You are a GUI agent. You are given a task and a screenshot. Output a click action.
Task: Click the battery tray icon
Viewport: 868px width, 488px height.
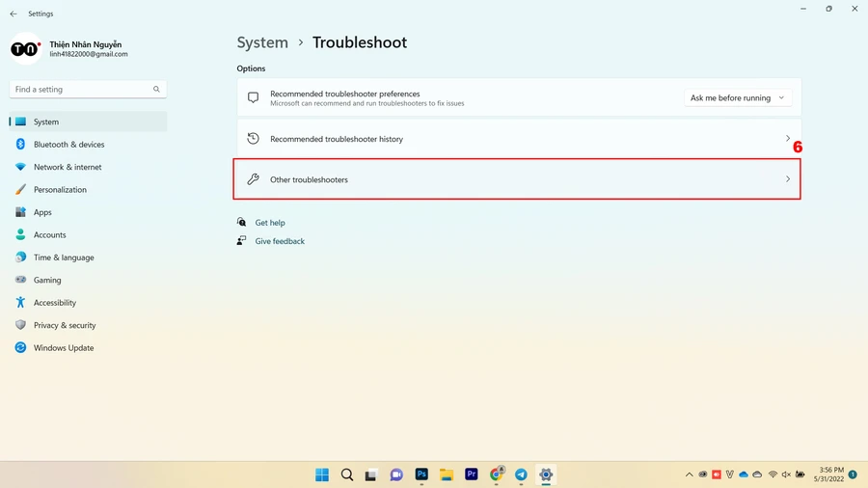(x=800, y=474)
